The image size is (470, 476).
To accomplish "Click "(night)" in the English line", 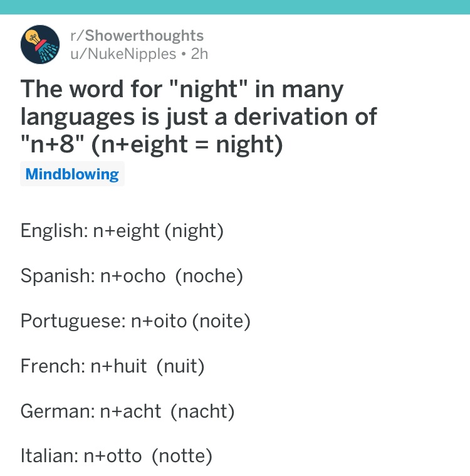I will [194, 231].
